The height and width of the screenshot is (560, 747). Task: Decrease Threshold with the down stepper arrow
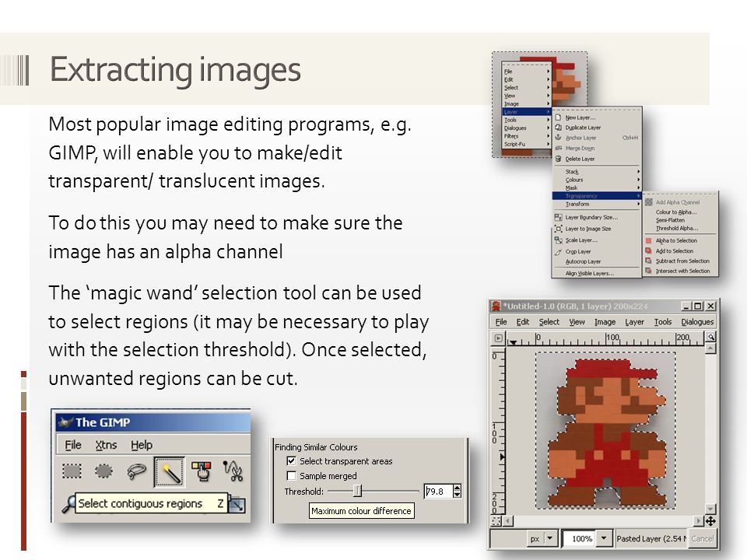[457, 495]
